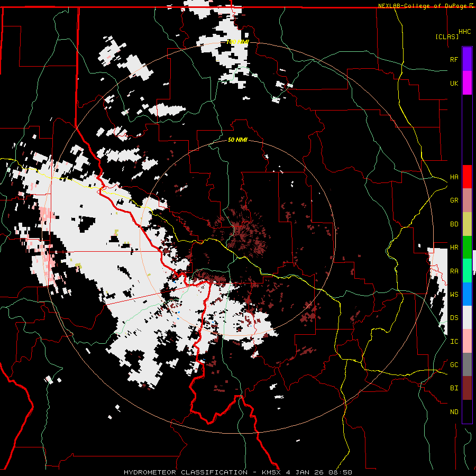Click the BI dark red legend swatch

pyautogui.click(x=467, y=388)
